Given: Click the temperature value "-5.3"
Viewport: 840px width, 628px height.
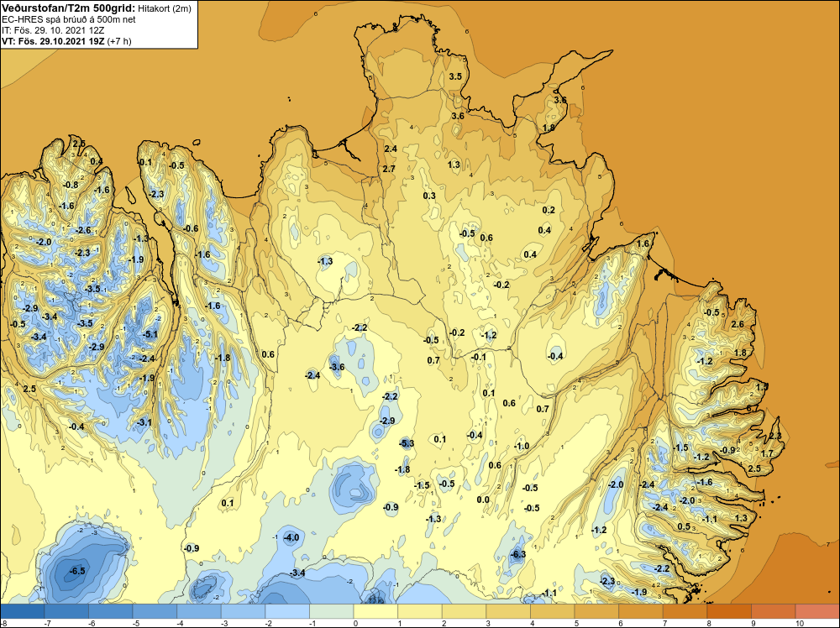Looking at the screenshot, I should 407,443.
